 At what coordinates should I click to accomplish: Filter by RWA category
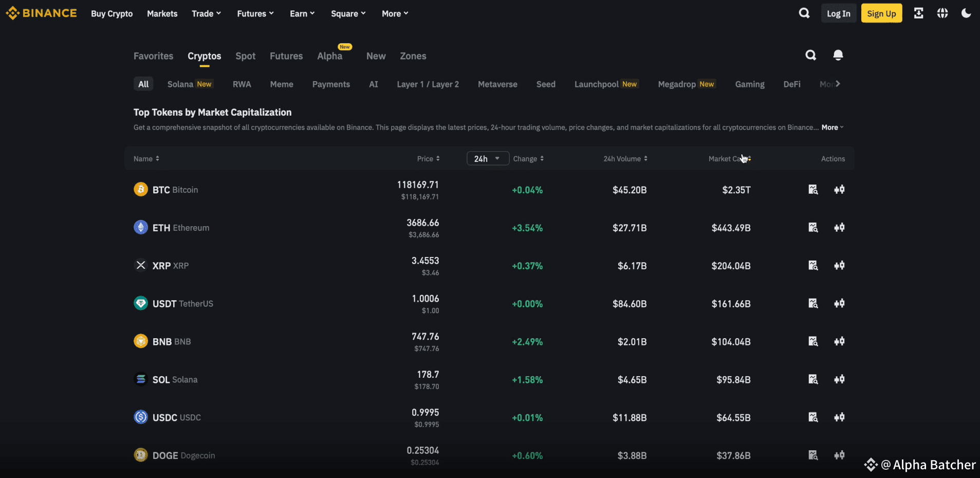242,84
